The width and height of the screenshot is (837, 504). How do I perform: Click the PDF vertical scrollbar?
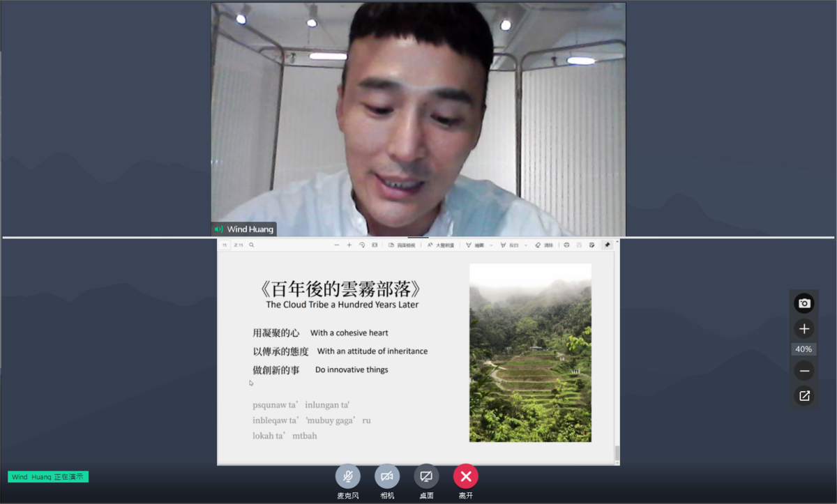coord(617,452)
